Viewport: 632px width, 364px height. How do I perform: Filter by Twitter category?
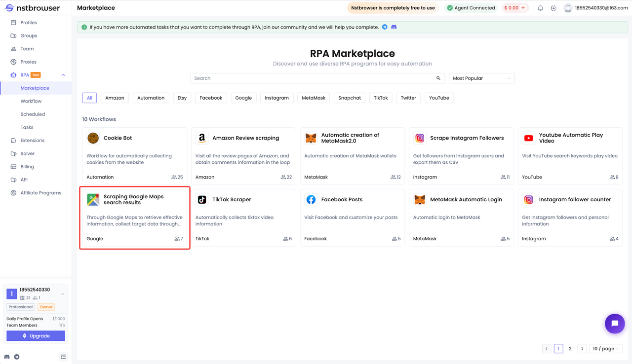(408, 98)
